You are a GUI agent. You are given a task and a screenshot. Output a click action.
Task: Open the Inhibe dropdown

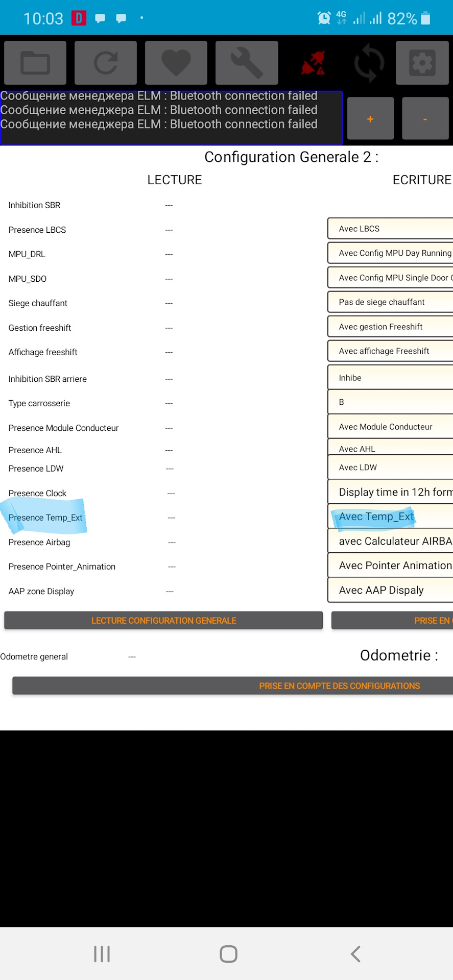coord(390,378)
